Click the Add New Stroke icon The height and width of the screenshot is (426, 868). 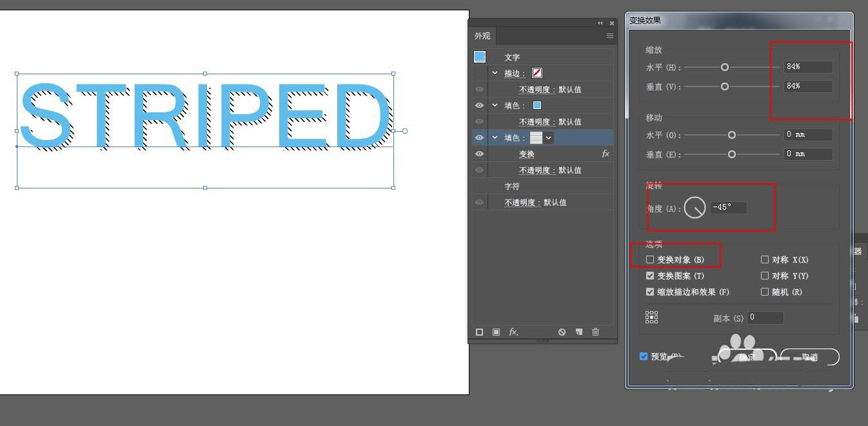click(x=479, y=332)
